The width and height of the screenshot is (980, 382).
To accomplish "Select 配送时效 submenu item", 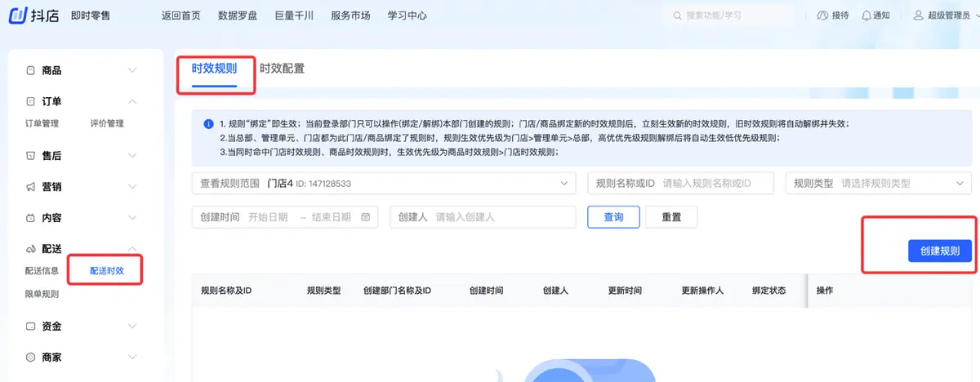I will [107, 270].
